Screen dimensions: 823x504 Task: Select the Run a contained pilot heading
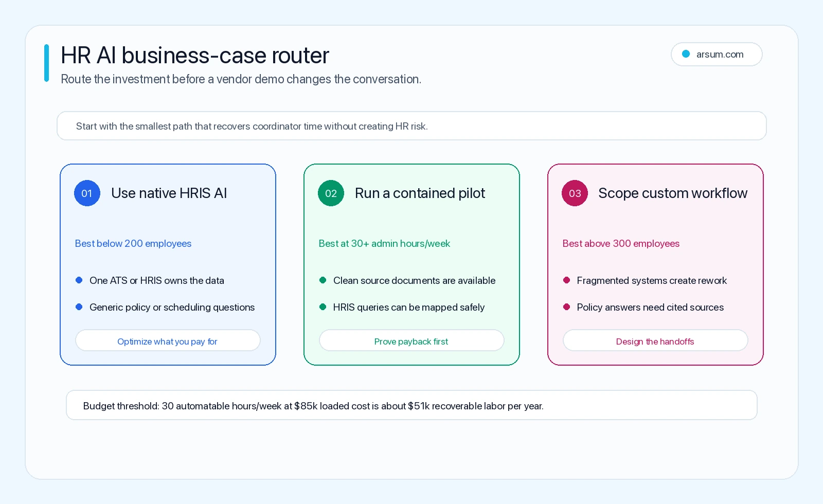click(x=420, y=193)
